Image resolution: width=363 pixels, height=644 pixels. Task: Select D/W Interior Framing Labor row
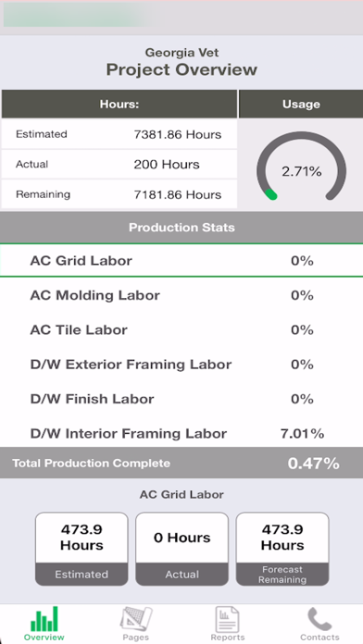(x=181, y=433)
